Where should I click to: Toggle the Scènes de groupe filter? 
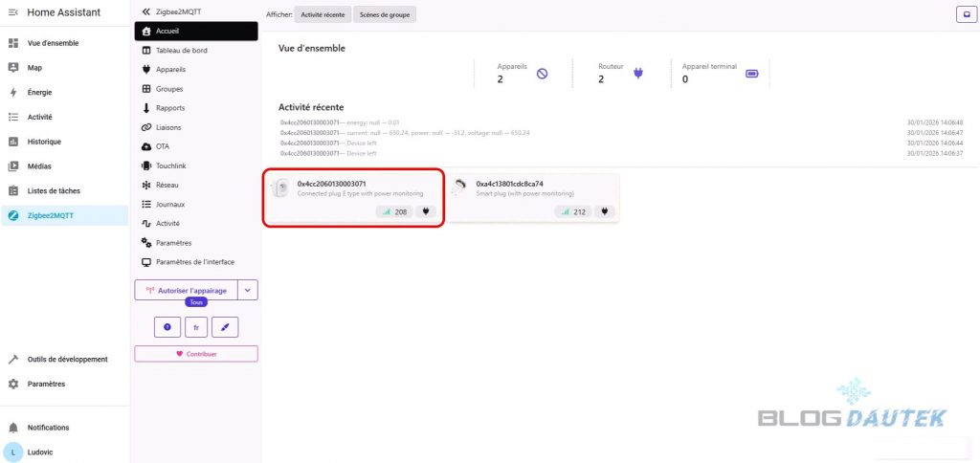(x=385, y=14)
